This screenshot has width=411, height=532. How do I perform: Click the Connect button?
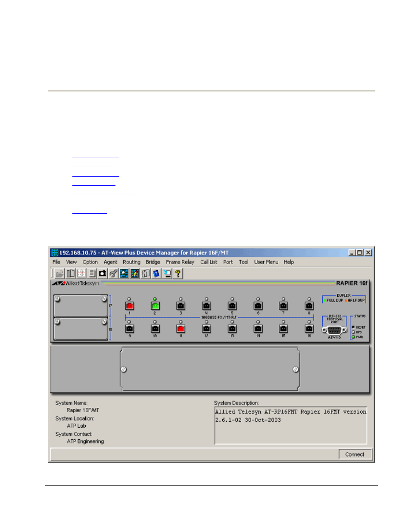coord(355,454)
